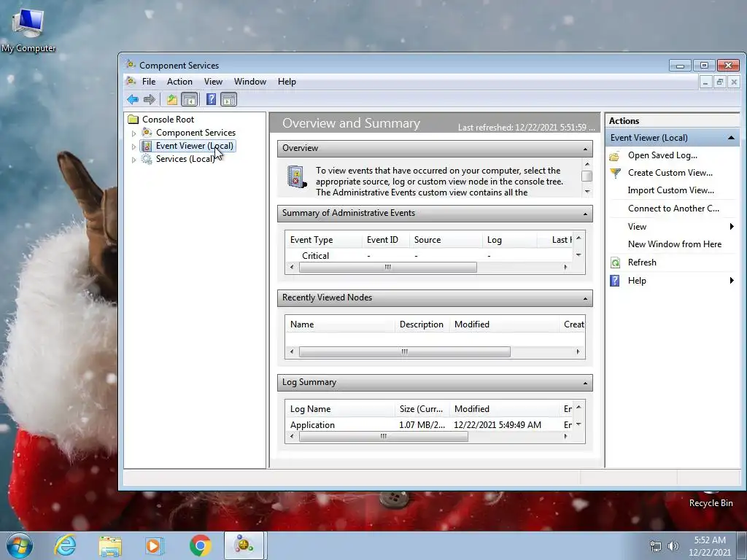This screenshot has width=747, height=560.
Task: Click Create Custom View... action
Action: pos(670,173)
